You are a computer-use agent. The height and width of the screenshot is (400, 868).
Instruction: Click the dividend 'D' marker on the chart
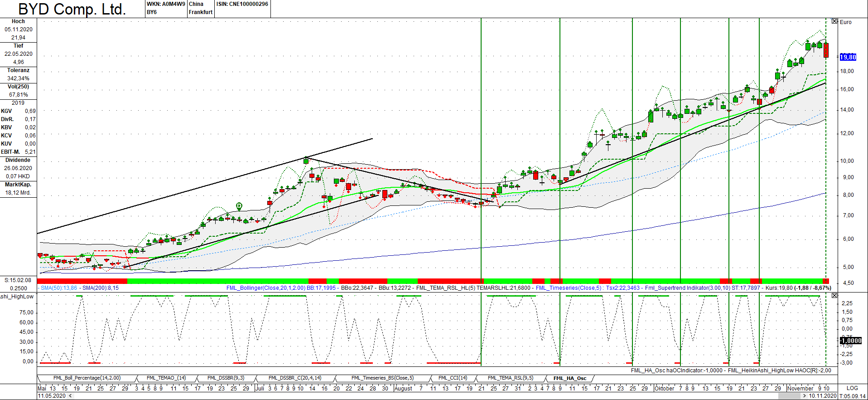[x=239, y=206]
